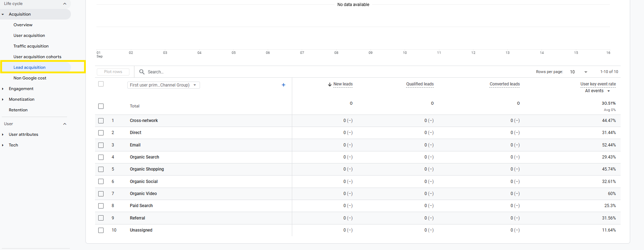Click the Organic Search channel name

click(x=144, y=157)
